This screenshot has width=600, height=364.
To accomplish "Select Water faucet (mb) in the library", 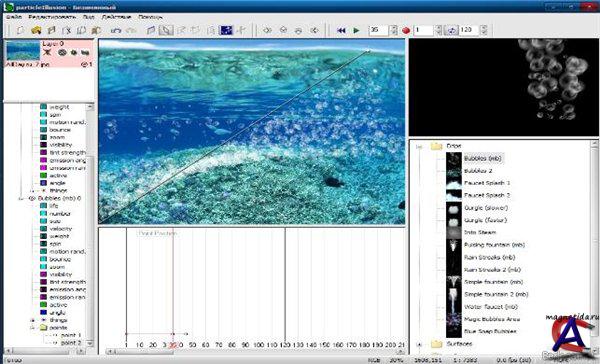I will coord(491,307).
